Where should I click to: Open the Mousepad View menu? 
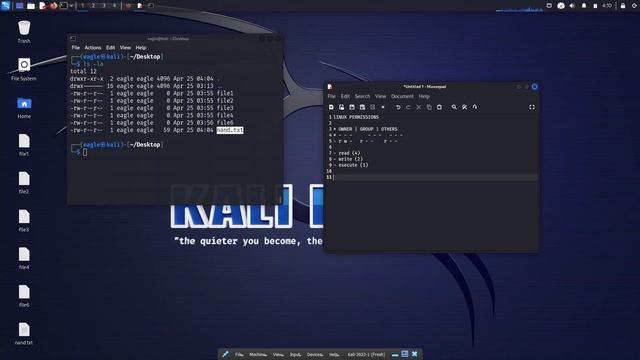click(380, 96)
